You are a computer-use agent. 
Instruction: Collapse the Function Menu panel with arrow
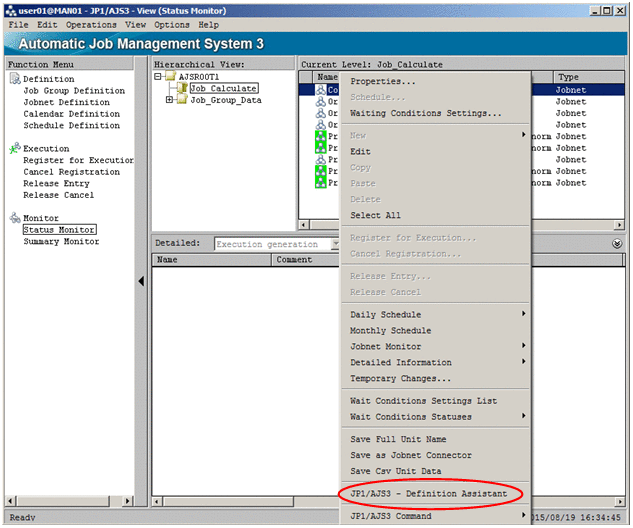pyautogui.click(x=140, y=282)
